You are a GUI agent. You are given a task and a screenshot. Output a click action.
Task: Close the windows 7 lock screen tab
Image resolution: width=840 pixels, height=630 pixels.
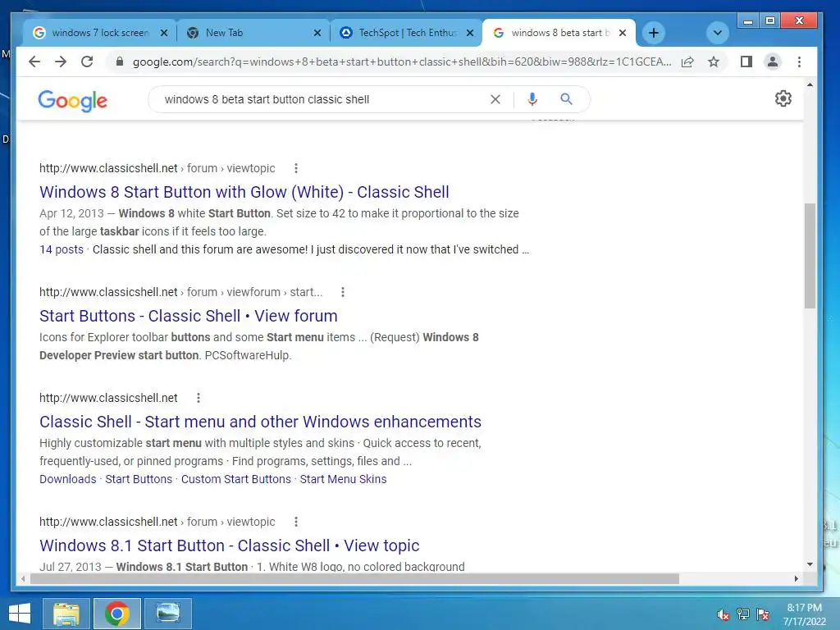click(164, 33)
